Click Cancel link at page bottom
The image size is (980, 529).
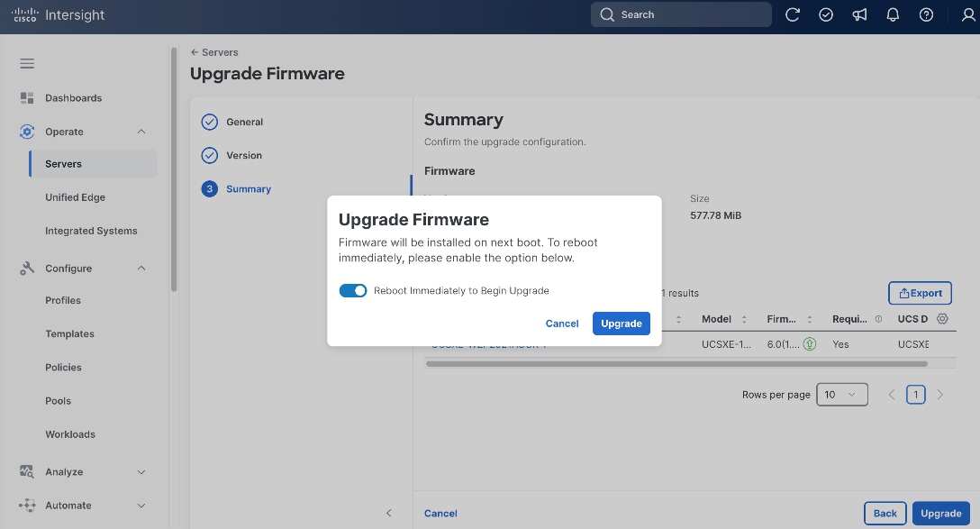tap(440, 514)
